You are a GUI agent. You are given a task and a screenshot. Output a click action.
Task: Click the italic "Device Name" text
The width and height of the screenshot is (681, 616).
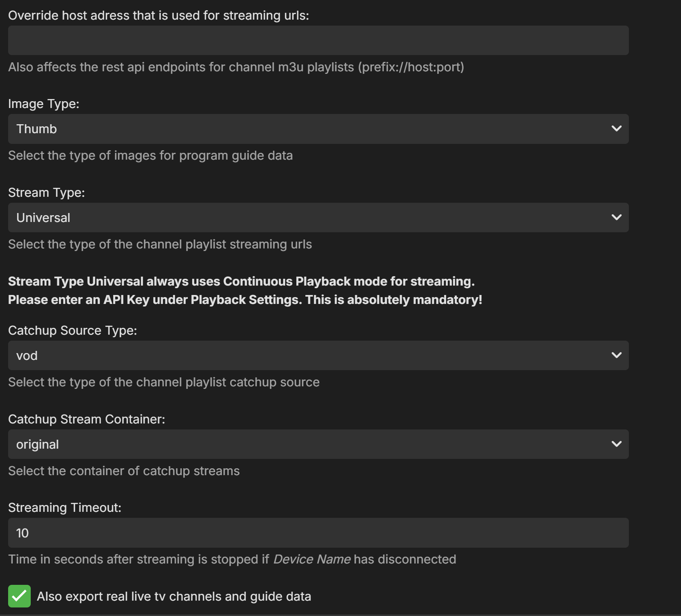312,559
